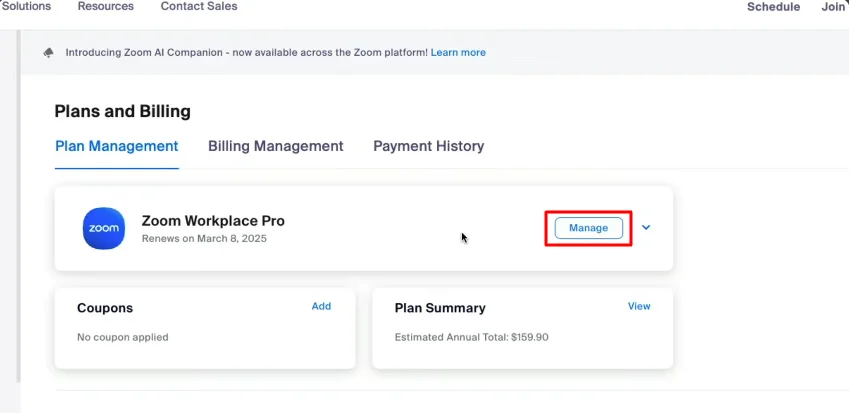Click the Manage button for Zoom Workplace Pro
Screen dimensions: 849x413
coord(589,228)
